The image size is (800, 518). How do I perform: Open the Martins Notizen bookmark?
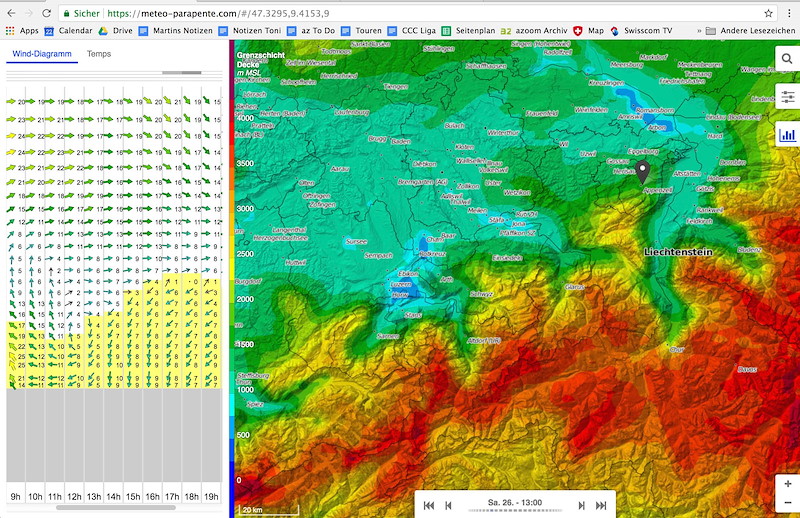tap(176, 31)
